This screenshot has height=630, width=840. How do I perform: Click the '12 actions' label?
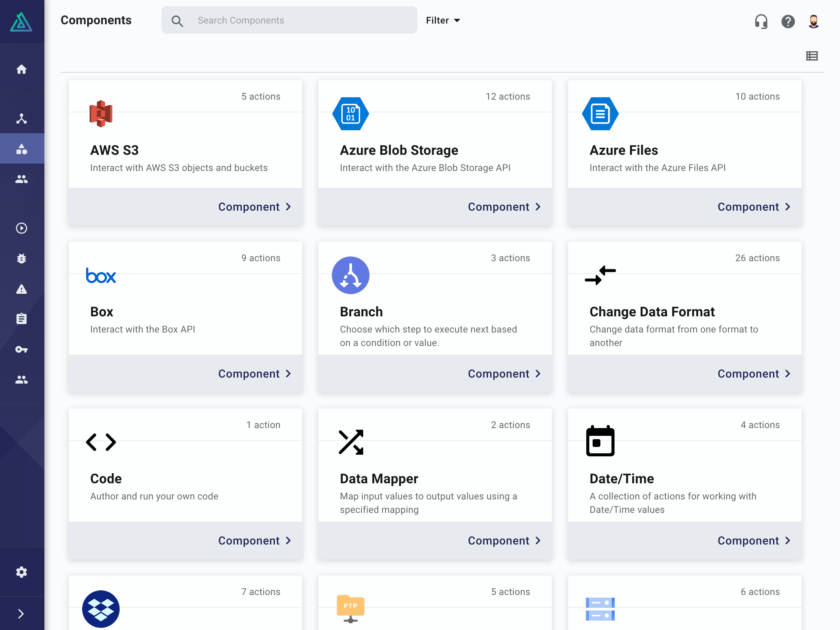tap(508, 97)
